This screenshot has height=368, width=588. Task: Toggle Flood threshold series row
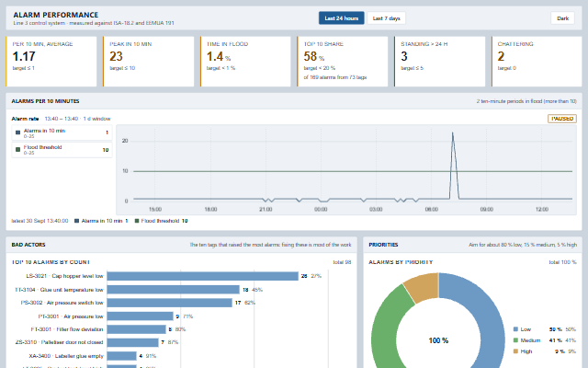click(62, 150)
